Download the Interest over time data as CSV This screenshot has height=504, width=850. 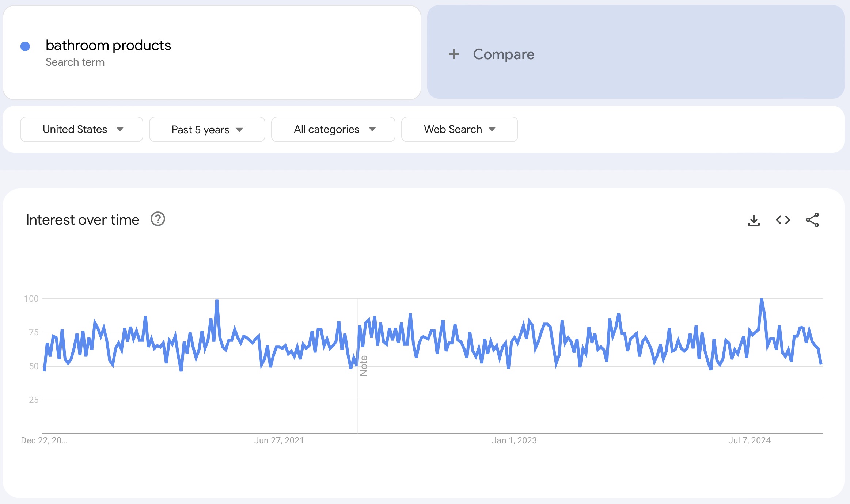pyautogui.click(x=754, y=219)
